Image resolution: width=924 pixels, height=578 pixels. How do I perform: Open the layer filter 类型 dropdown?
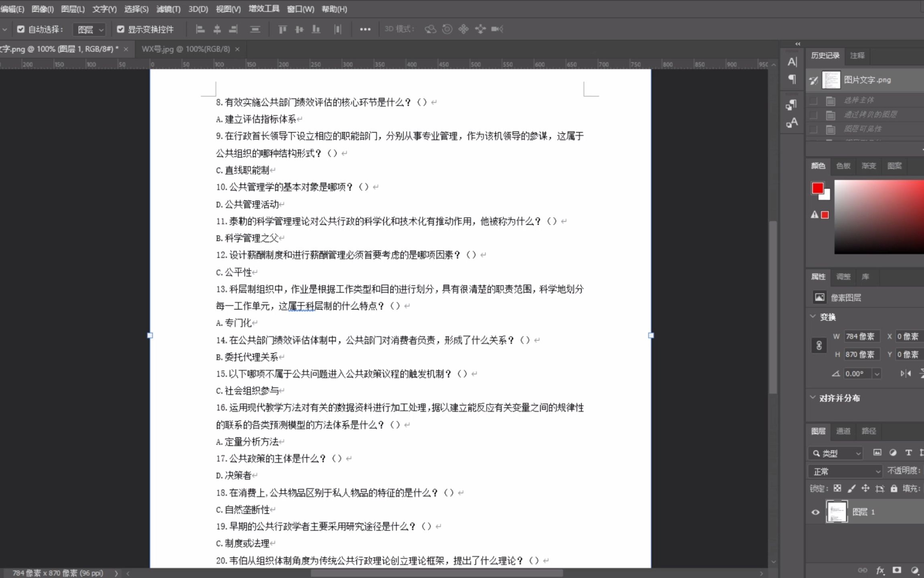pyautogui.click(x=835, y=453)
